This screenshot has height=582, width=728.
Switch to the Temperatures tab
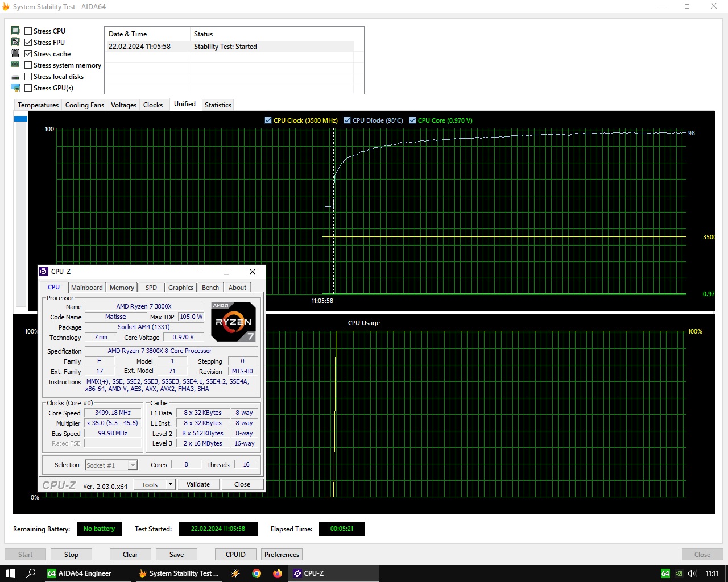(x=38, y=105)
